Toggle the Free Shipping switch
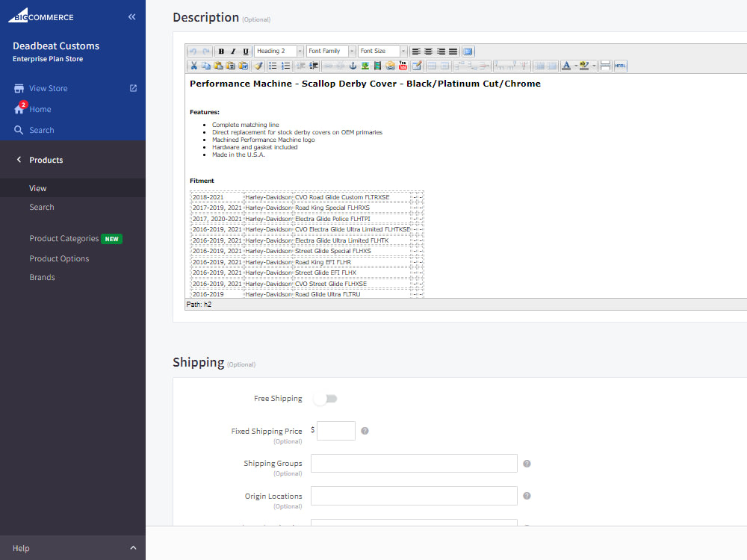The height and width of the screenshot is (560, 747). tap(326, 399)
